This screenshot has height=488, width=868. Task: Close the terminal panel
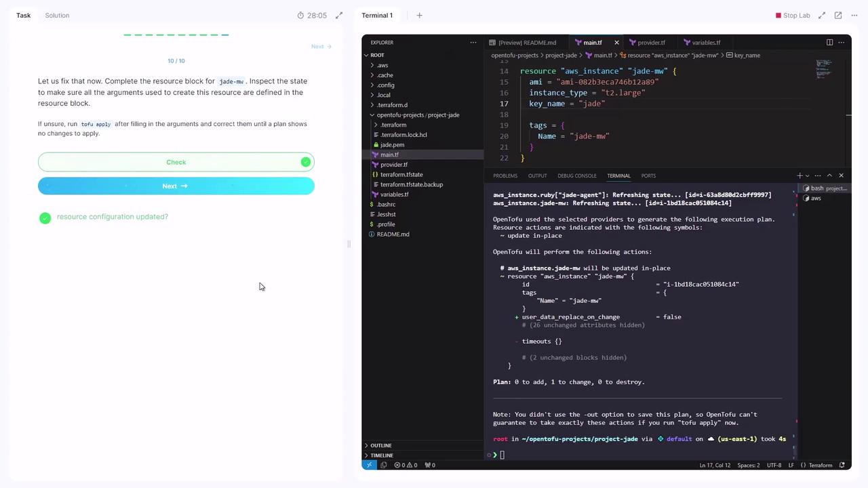(x=841, y=176)
